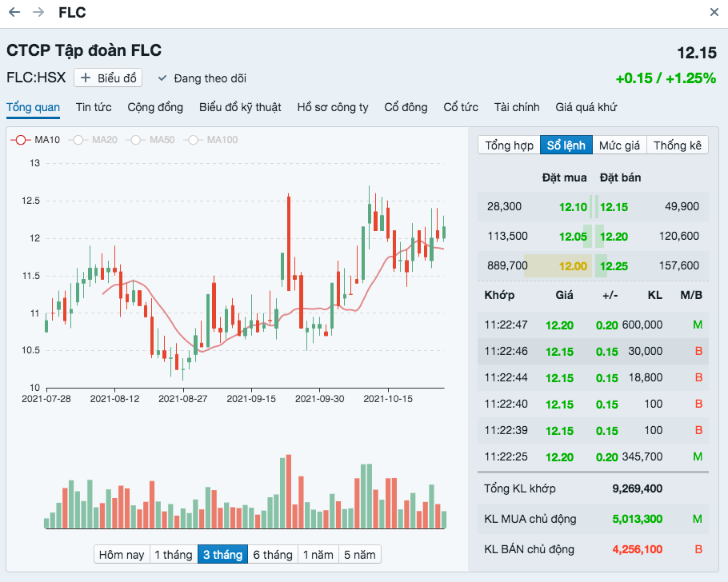Enable the MA100 moving average line
The image size is (728, 582).
tap(210, 140)
